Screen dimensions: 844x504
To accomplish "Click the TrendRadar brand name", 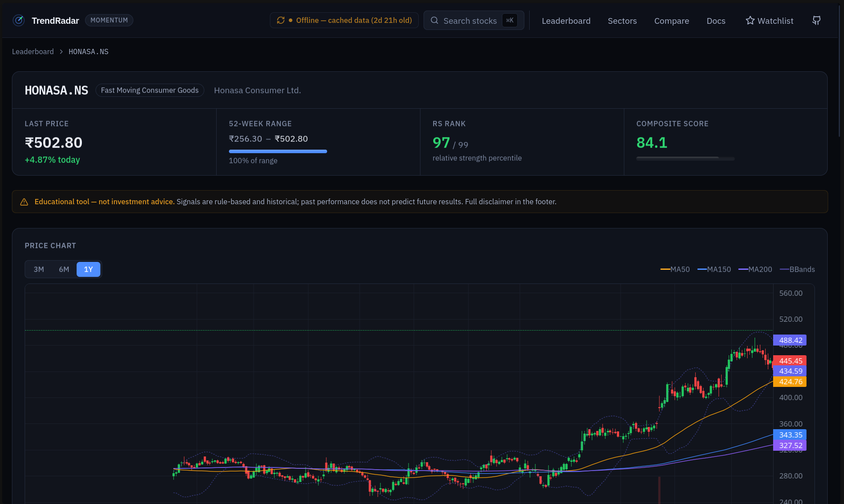I will 55,21.
